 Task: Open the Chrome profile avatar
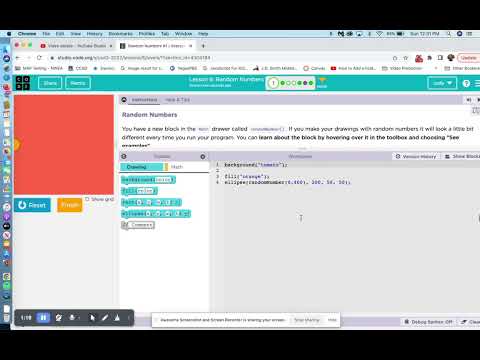point(451,58)
